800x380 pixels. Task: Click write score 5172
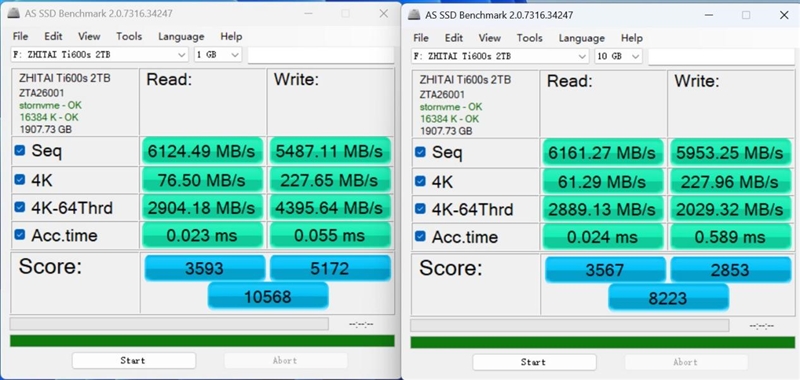(330, 268)
